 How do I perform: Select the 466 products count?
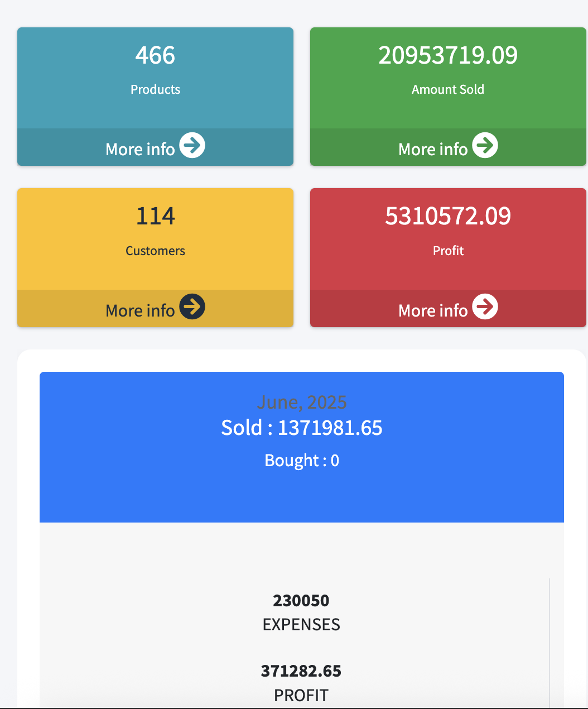pos(155,55)
